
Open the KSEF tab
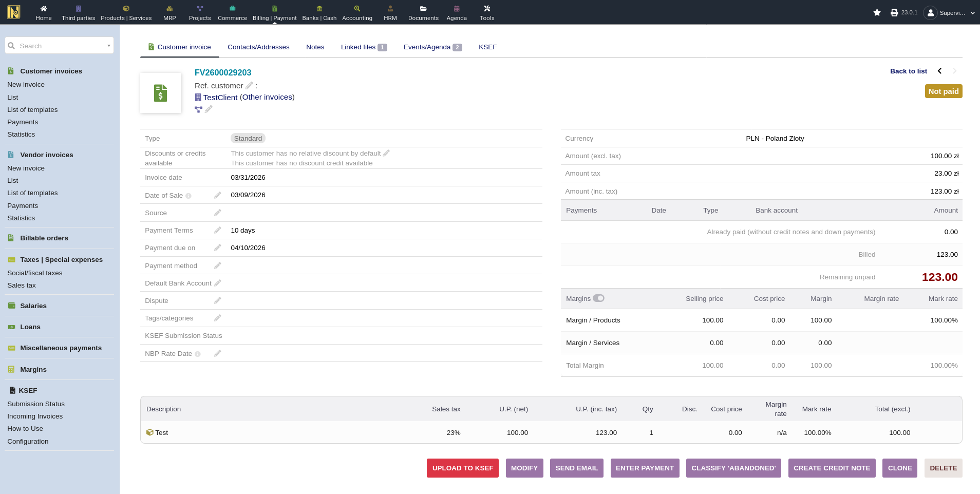click(487, 47)
